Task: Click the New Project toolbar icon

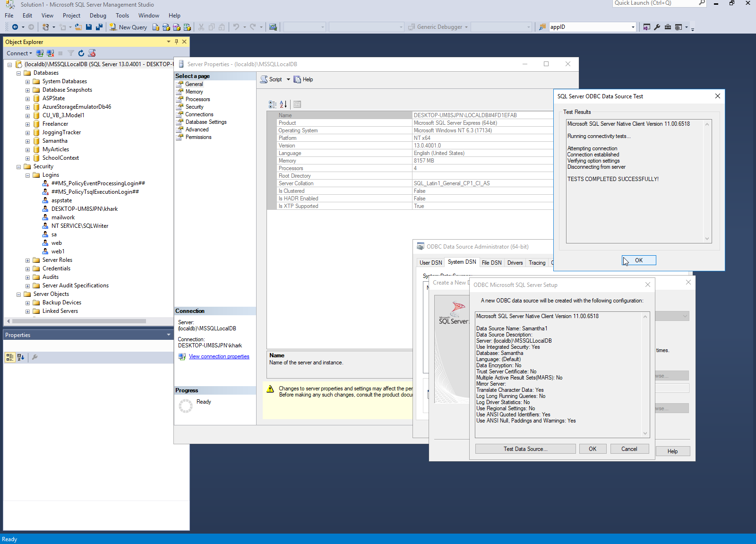Action: click(45, 27)
